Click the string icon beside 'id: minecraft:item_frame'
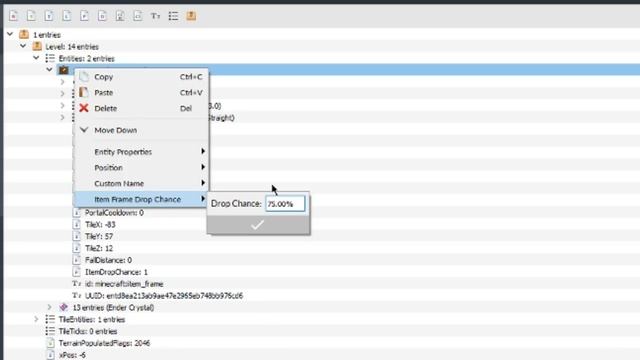Image resolution: width=640 pixels, height=360 pixels. [77, 283]
